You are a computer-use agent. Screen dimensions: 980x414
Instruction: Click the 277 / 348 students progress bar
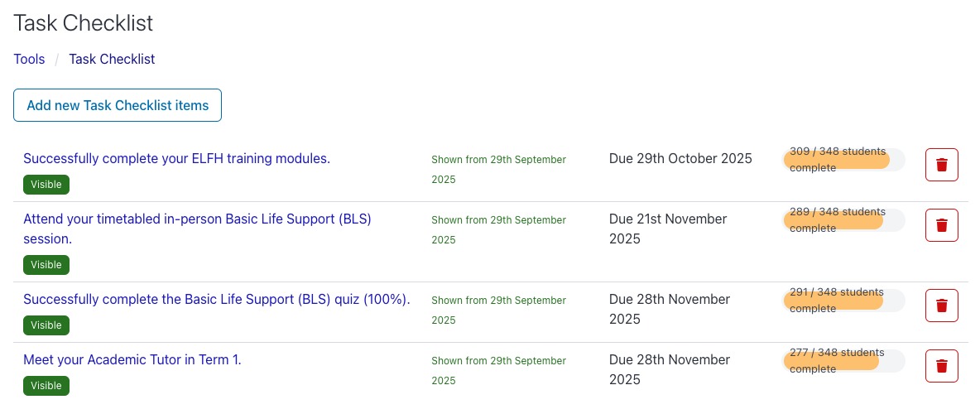pos(843,361)
